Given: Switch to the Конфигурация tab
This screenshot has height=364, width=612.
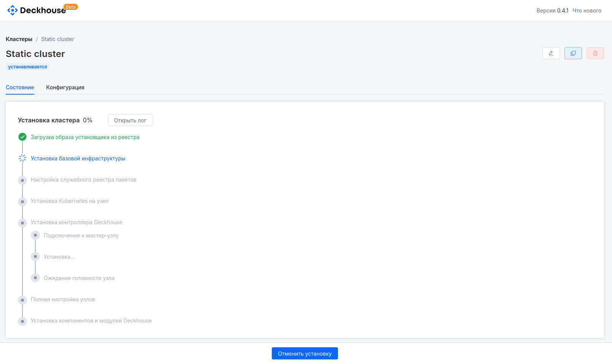Looking at the screenshot, I should click(65, 87).
